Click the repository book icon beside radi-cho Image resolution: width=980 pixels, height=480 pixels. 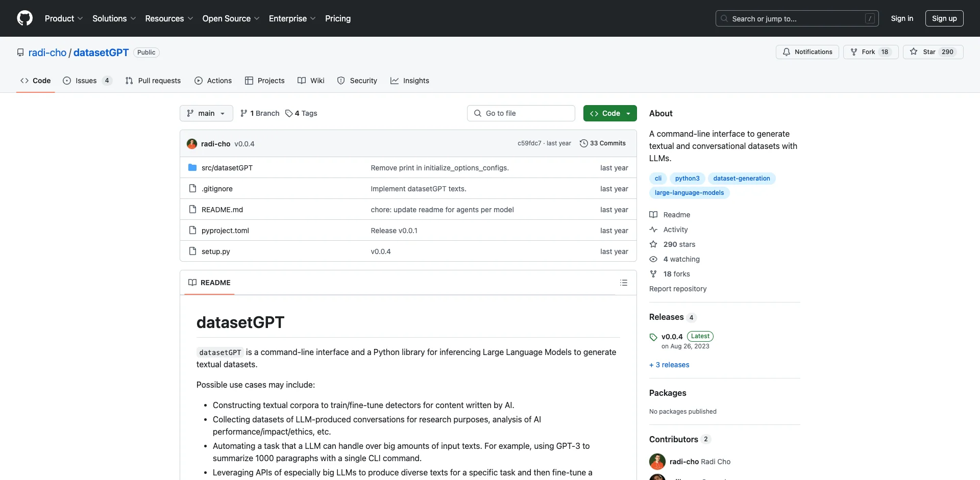click(x=20, y=53)
